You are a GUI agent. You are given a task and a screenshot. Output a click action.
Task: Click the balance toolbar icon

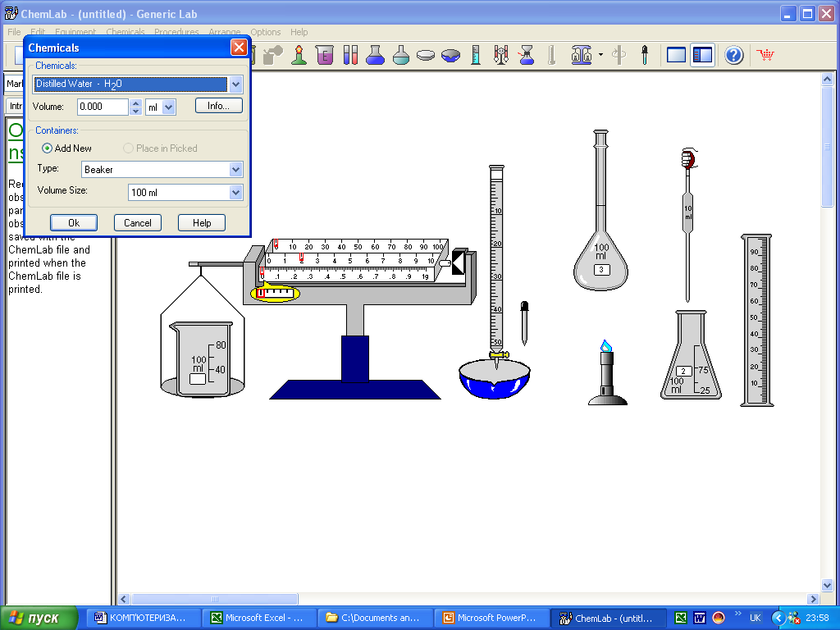click(x=582, y=55)
